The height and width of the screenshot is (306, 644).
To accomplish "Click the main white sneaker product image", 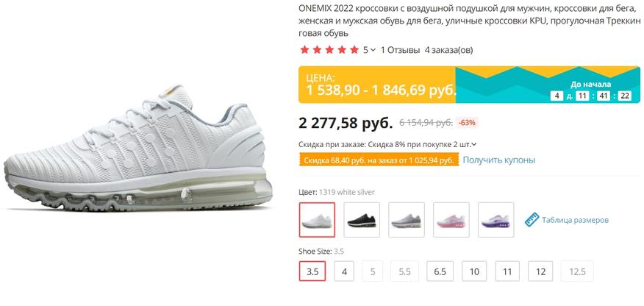I will tap(138, 149).
